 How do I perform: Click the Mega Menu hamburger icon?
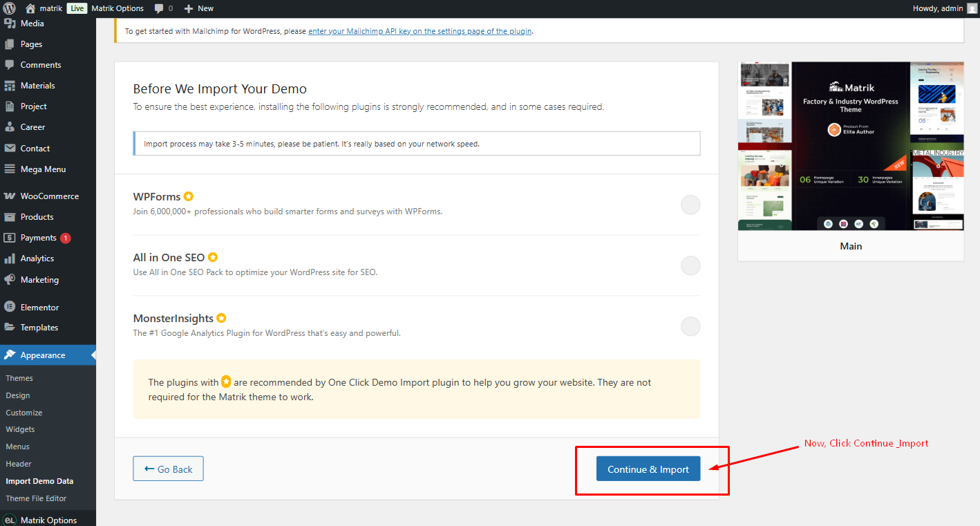pos(10,169)
